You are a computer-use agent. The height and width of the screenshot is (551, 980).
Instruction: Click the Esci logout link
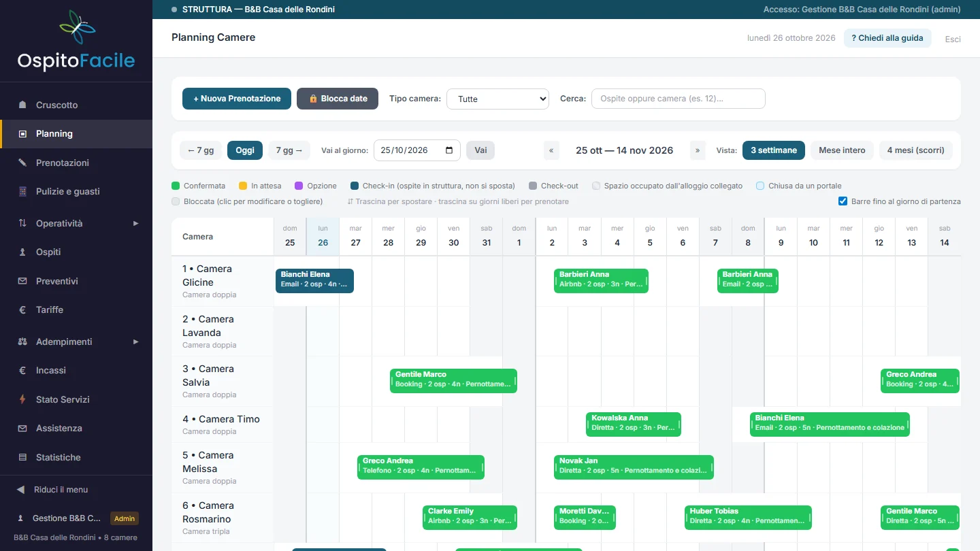click(953, 39)
